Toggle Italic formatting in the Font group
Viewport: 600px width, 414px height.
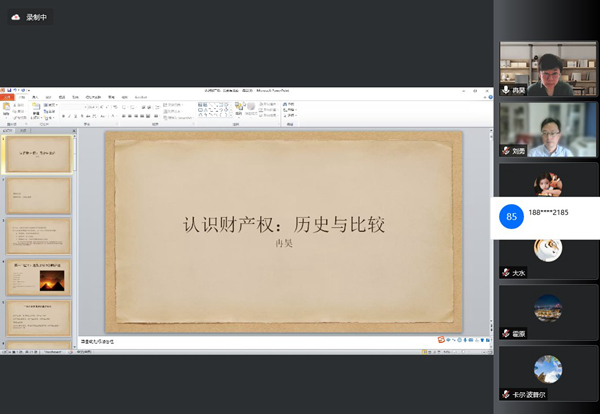coord(69,116)
